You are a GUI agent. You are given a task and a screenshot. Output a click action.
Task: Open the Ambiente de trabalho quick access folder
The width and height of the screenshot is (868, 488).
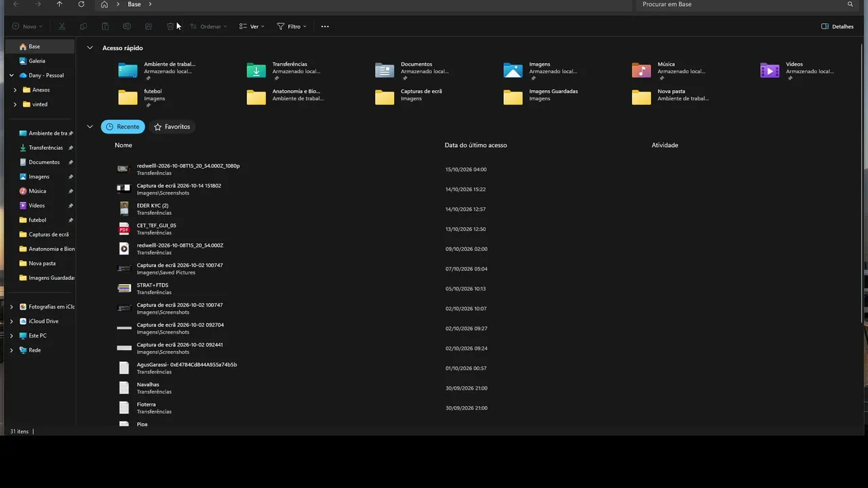click(157, 70)
